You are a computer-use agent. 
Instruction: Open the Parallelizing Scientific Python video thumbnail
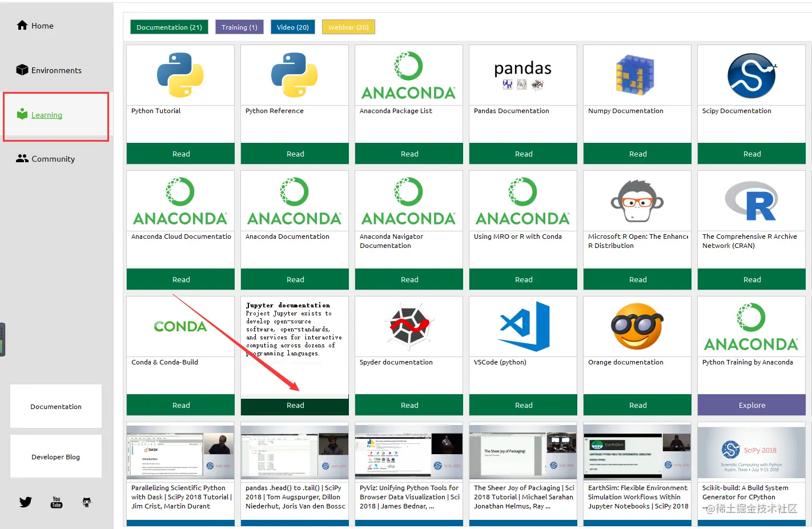pos(180,451)
